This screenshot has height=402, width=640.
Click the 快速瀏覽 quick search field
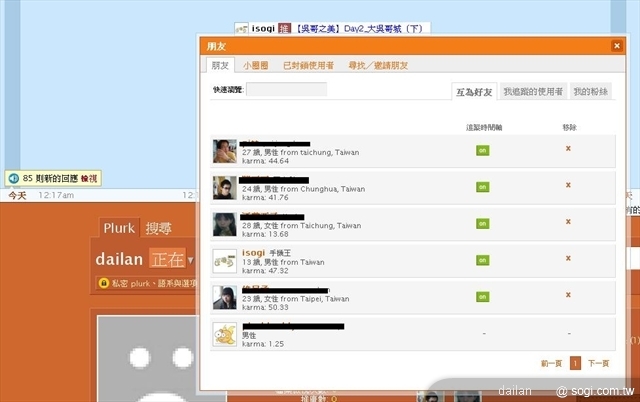pos(286,89)
